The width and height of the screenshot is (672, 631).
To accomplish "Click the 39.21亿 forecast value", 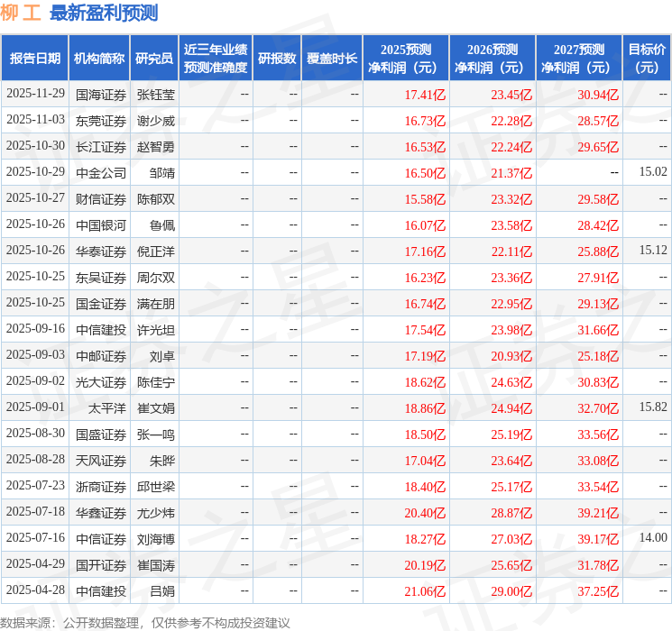I will click(x=598, y=513).
